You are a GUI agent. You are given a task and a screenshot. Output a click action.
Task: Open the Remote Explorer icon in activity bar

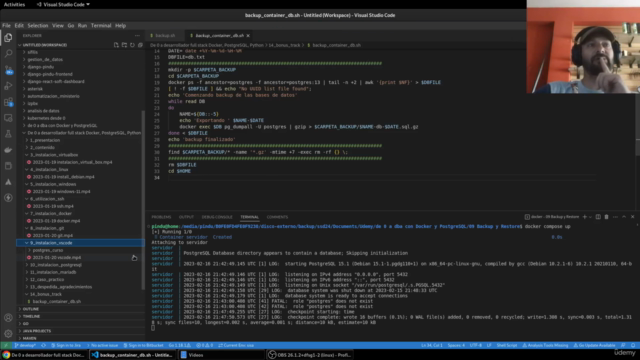(x=8, y=118)
